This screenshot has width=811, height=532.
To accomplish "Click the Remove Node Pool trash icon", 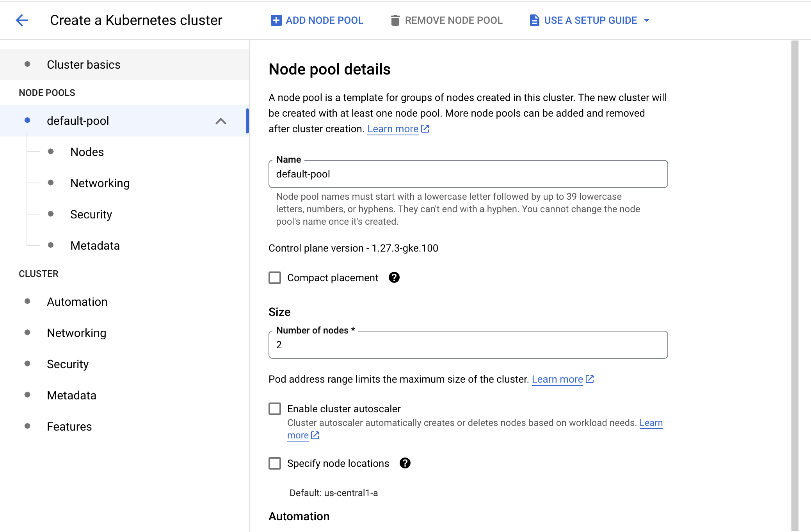I will point(395,20).
